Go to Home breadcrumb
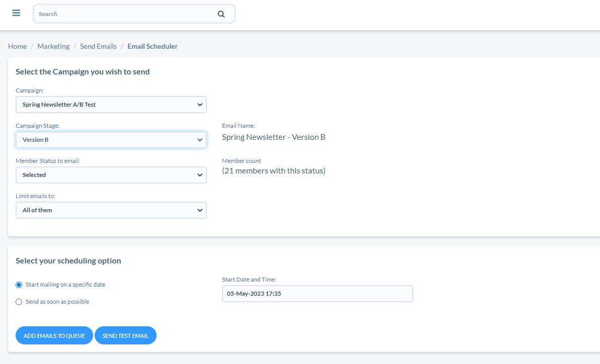The image size is (600, 364). tap(17, 46)
